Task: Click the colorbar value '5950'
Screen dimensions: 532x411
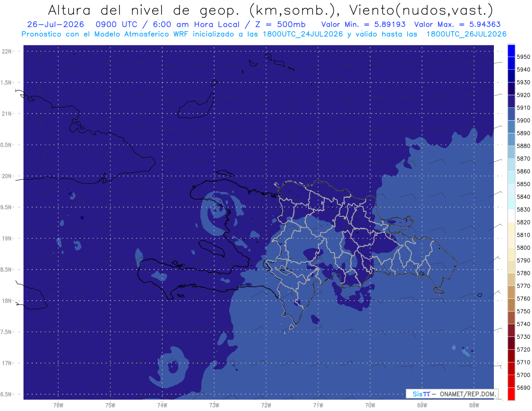Action: click(523, 57)
